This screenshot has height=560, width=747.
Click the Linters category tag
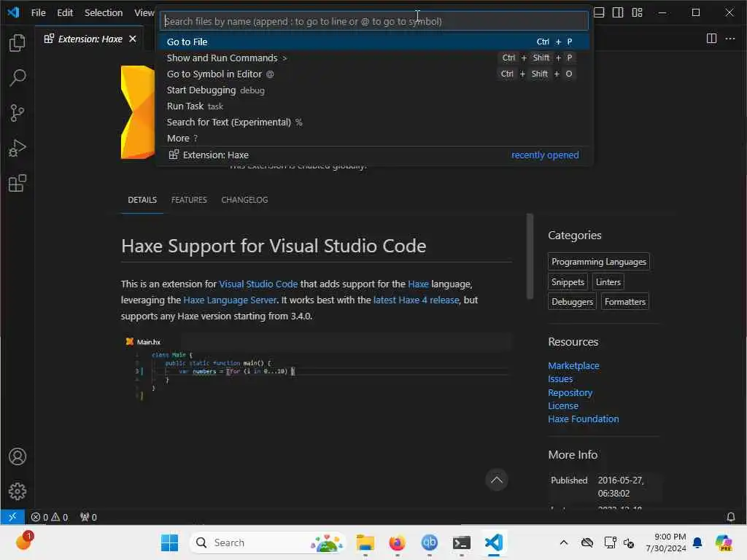click(x=608, y=282)
